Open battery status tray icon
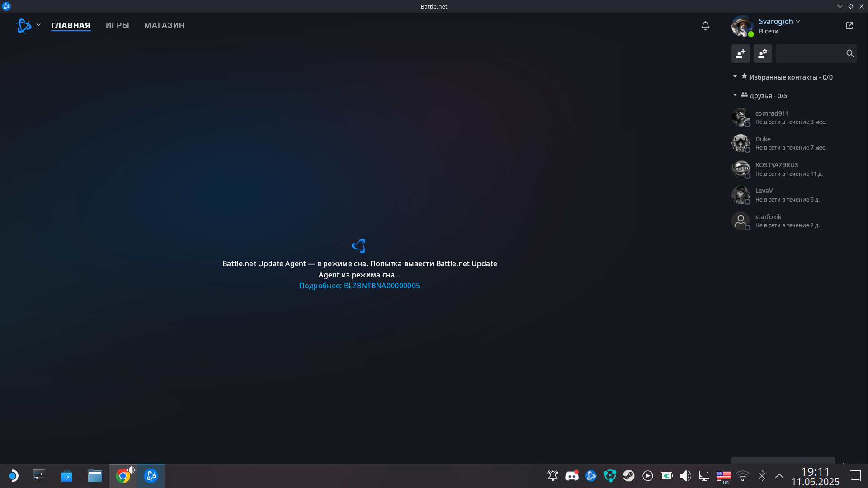This screenshot has height=488, width=868. point(667,476)
